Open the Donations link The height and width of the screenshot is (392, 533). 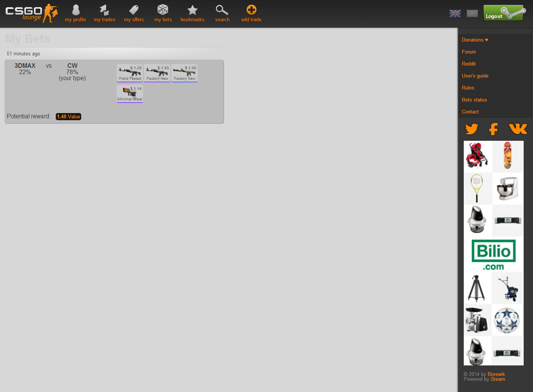tap(475, 40)
